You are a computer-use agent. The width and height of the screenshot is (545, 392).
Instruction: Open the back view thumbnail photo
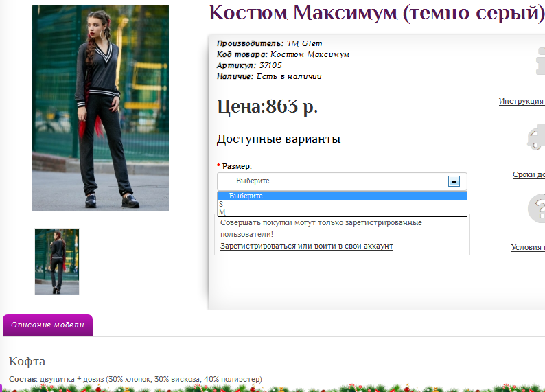57,262
